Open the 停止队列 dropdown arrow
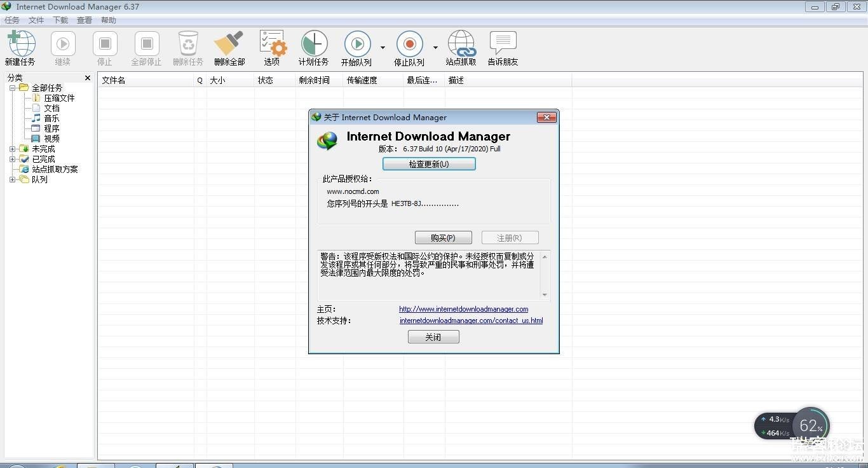This screenshot has width=868, height=468. coord(435,48)
